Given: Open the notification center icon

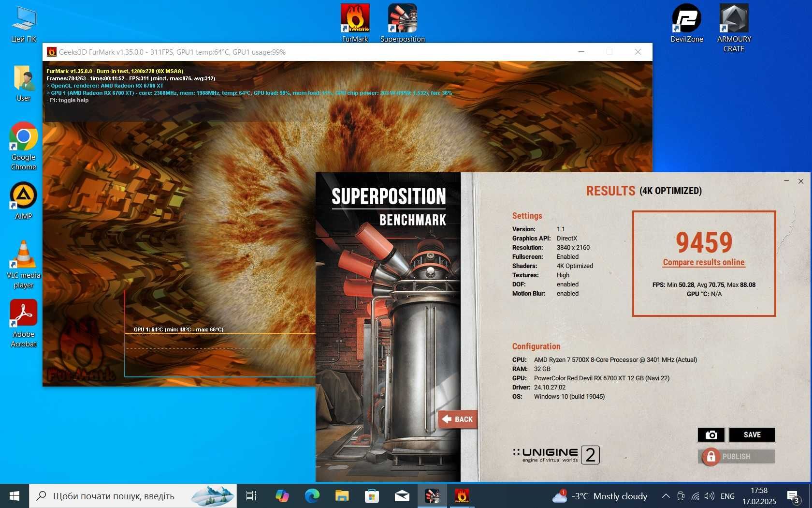Looking at the screenshot, I should coord(793,496).
